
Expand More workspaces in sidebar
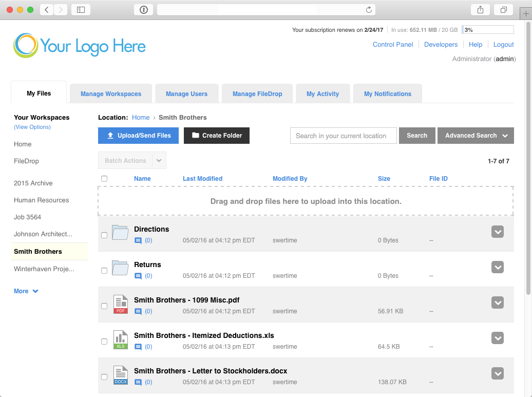point(26,291)
